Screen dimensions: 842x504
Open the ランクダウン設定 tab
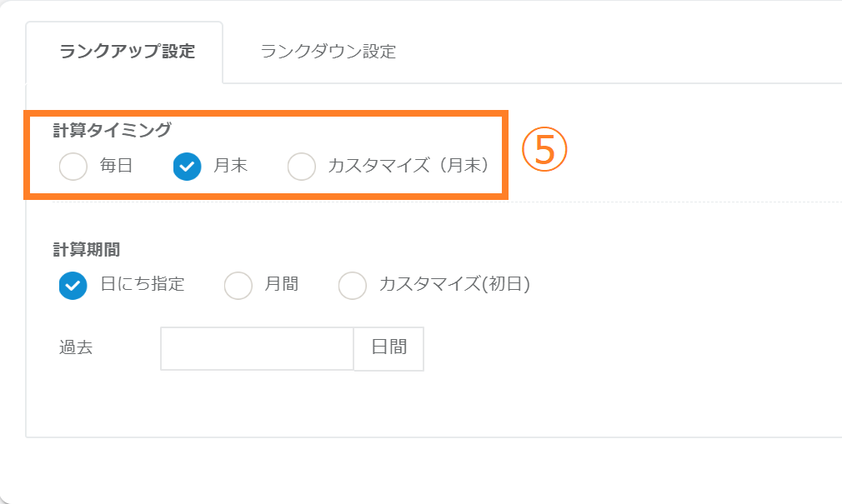328,52
